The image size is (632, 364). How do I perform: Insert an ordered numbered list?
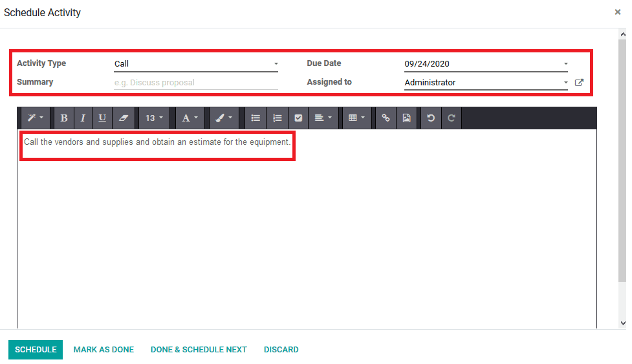click(x=277, y=118)
